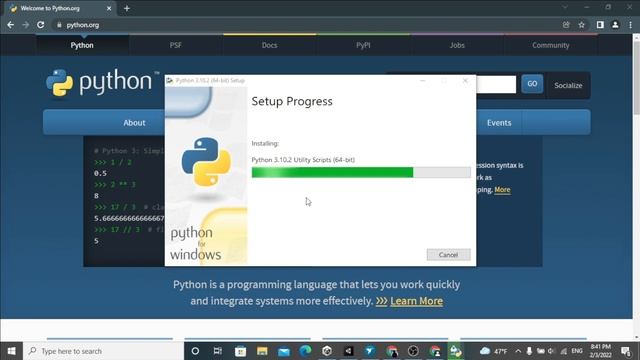Image resolution: width=640 pixels, height=360 pixels.
Task: Show hidden system tray icons
Action: click(518, 351)
